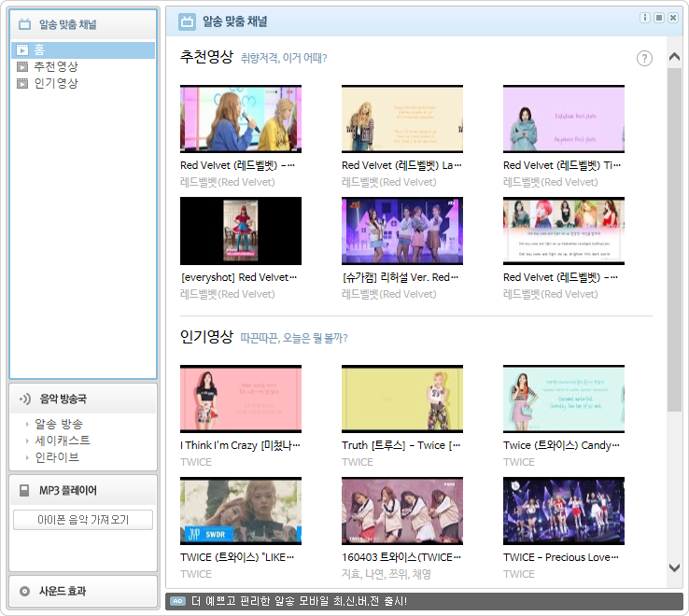Open 추천영상 in the sidebar list
Screen dimensions: 689x616
[56, 67]
